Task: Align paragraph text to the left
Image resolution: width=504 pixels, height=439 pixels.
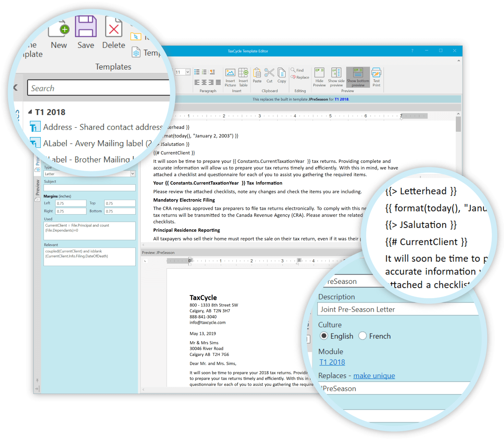Action: pyautogui.click(x=197, y=82)
